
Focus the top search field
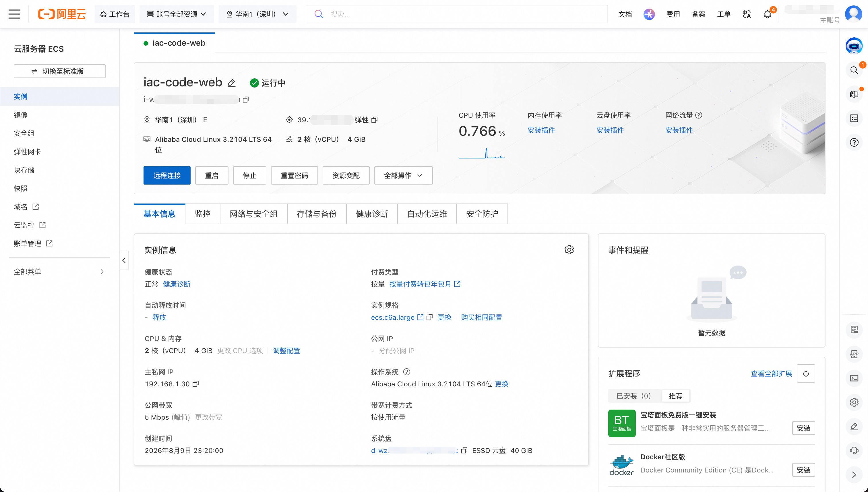click(456, 14)
